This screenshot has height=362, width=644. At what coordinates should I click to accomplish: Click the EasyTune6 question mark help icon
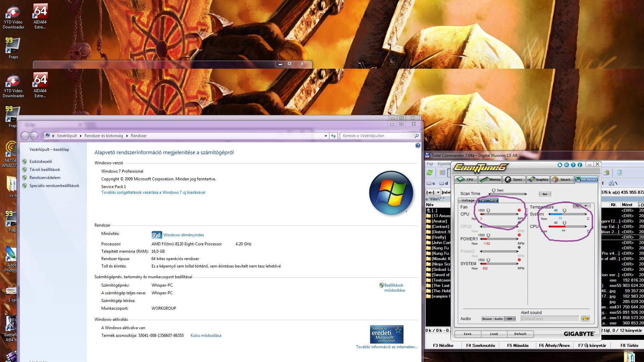pyautogui.click(x=573, y=165)
